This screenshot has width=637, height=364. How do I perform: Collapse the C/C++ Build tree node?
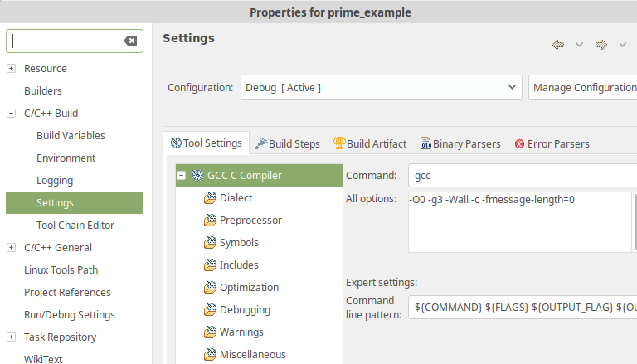pyautogui.click(x=11, y=114)
